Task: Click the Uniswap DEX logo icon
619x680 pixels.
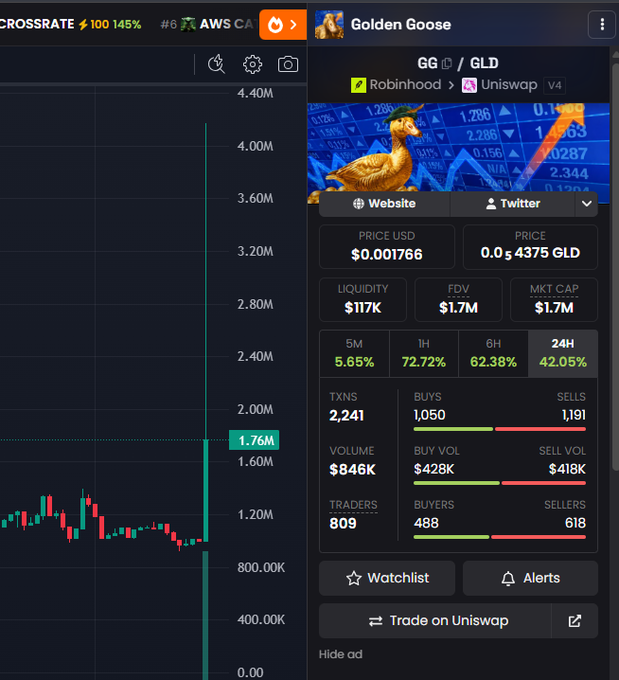Action: [x=469, y=85]
